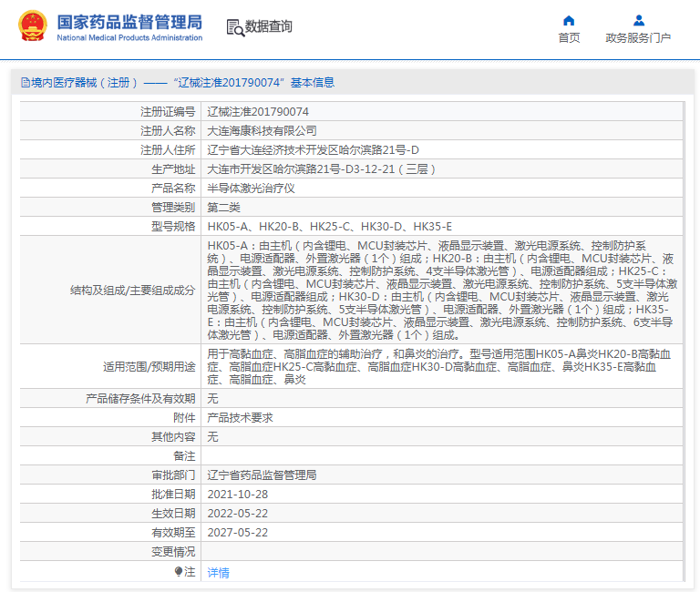700x592 pixels.
Task: Click the user icon above 政务服务门户
Action: pyautogui.click(x=639, y=21)
